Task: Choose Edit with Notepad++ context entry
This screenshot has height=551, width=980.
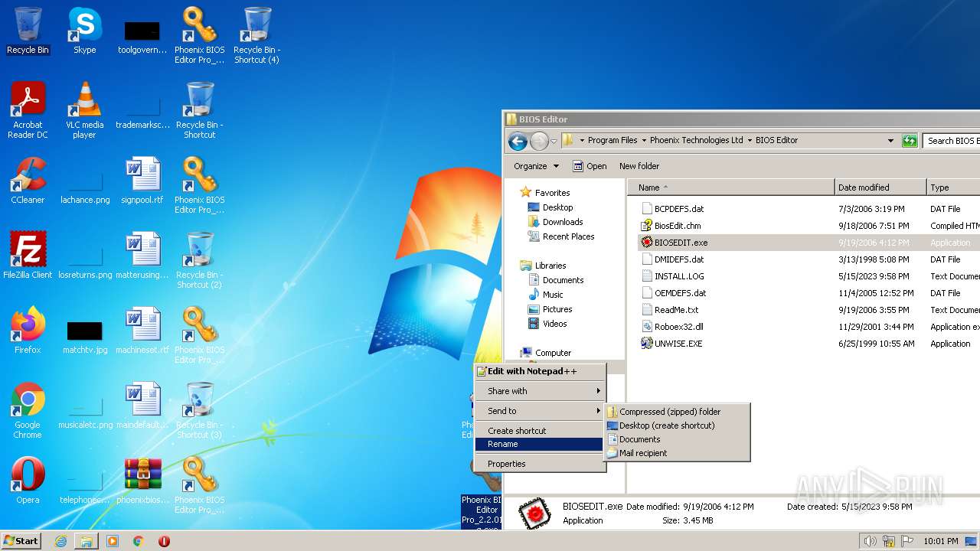Action: 539,371
